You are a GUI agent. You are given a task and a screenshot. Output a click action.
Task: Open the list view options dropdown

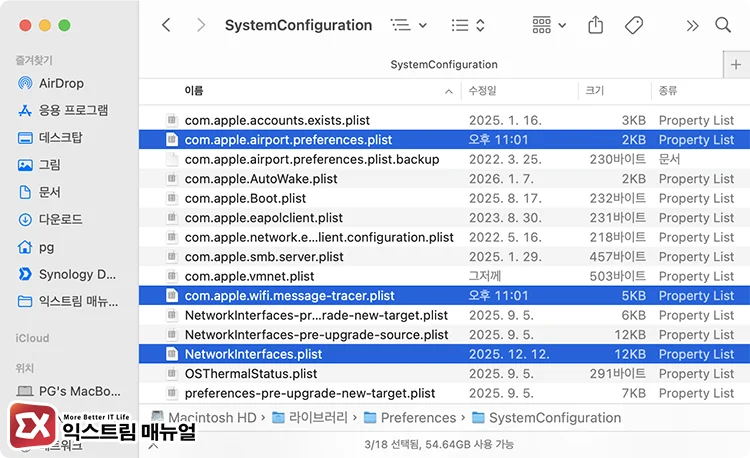click(x=408, y=25)
